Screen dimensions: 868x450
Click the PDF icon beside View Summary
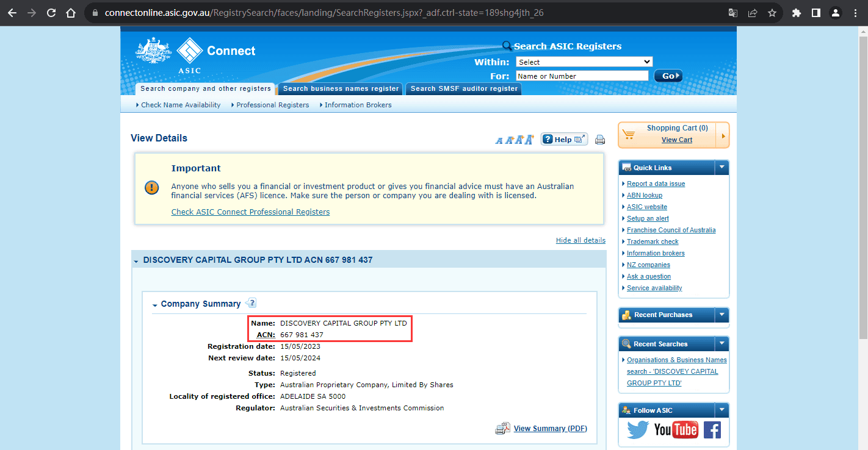tap(502, 429)
